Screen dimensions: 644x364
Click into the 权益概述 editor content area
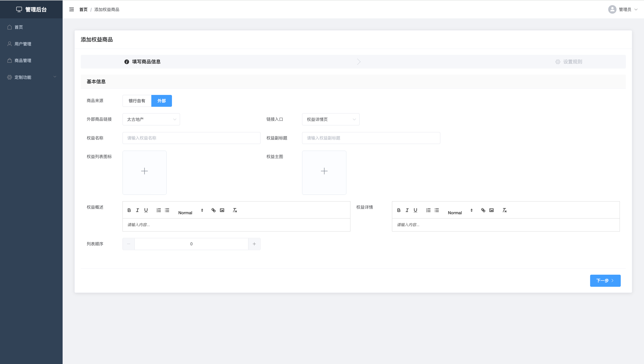[236, 225]
